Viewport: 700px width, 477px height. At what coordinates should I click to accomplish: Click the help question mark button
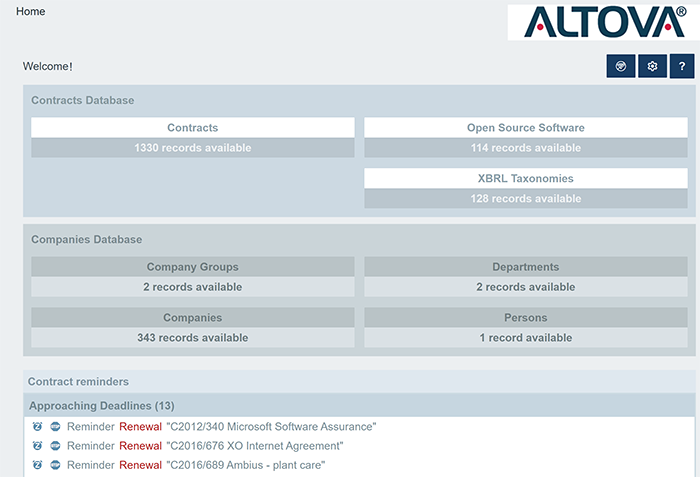682,66
